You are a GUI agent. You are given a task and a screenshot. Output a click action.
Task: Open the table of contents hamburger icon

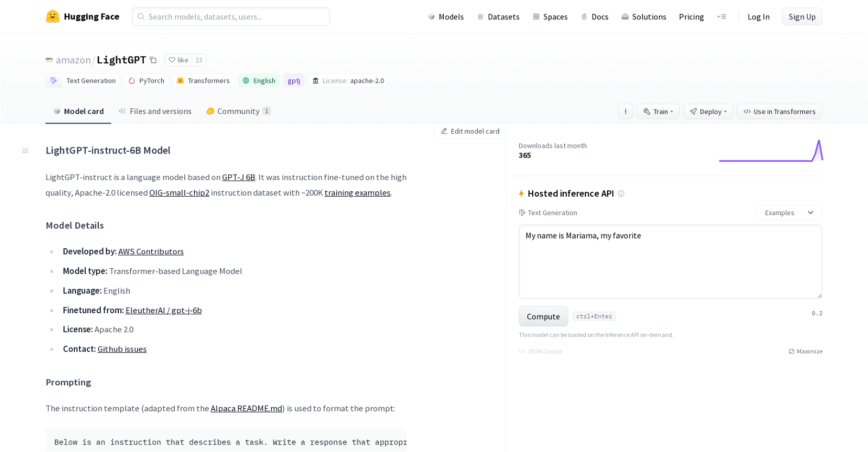pyautogui.click(x=25, y=151)
